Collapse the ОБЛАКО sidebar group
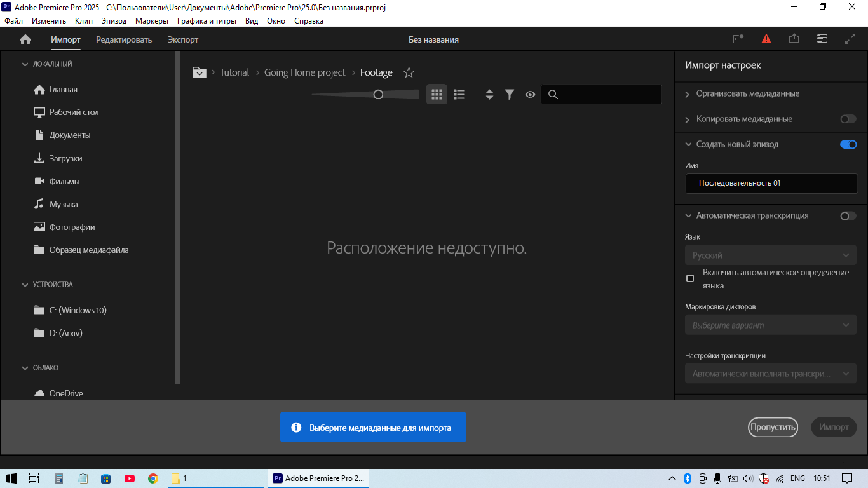 pos(25,368)
